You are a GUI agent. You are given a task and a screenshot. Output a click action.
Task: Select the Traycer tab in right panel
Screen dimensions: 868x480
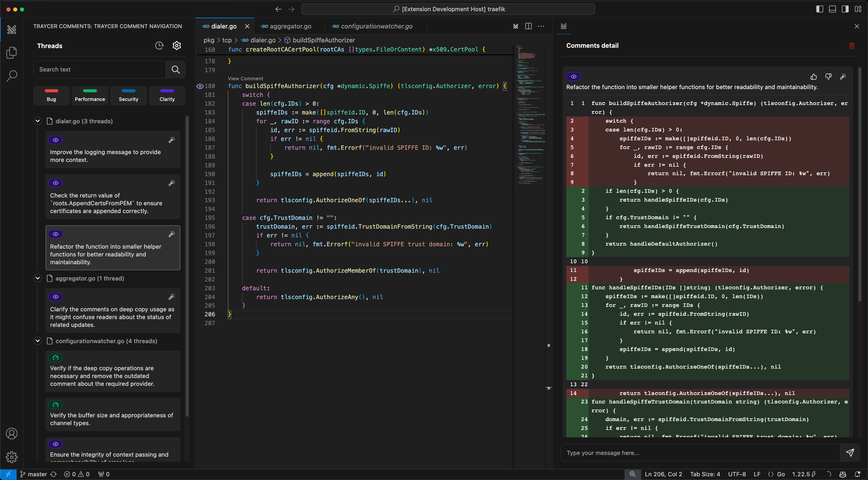(x=564, y=26)
